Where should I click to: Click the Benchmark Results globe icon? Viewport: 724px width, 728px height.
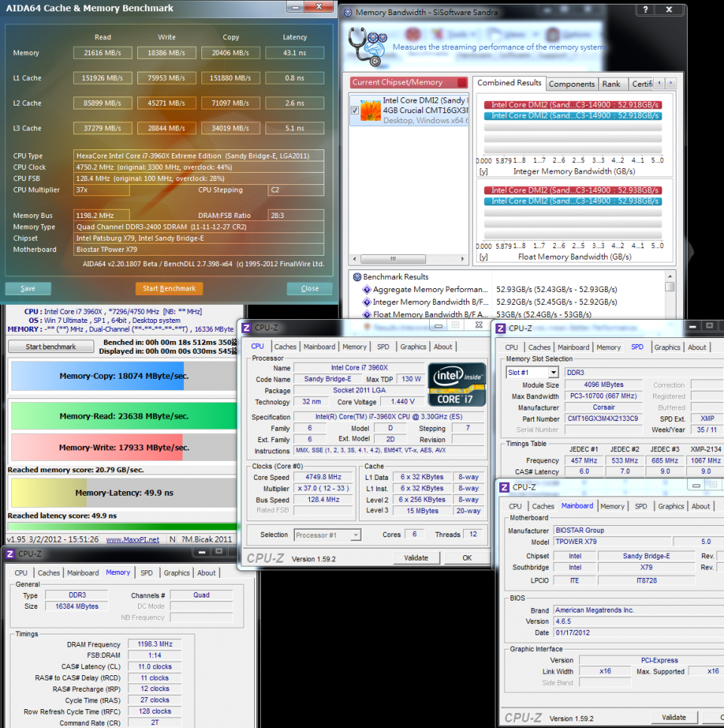tap(356, 277)
